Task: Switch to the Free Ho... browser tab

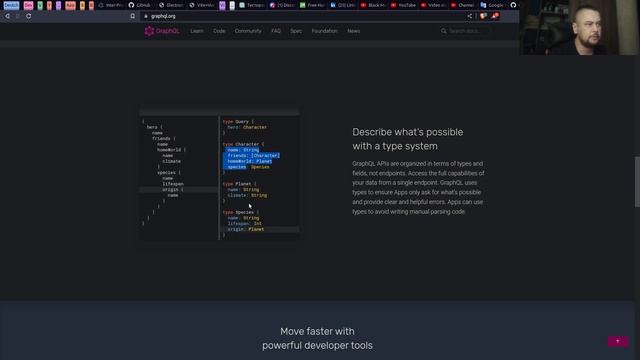Action: [x=312, y=5]
